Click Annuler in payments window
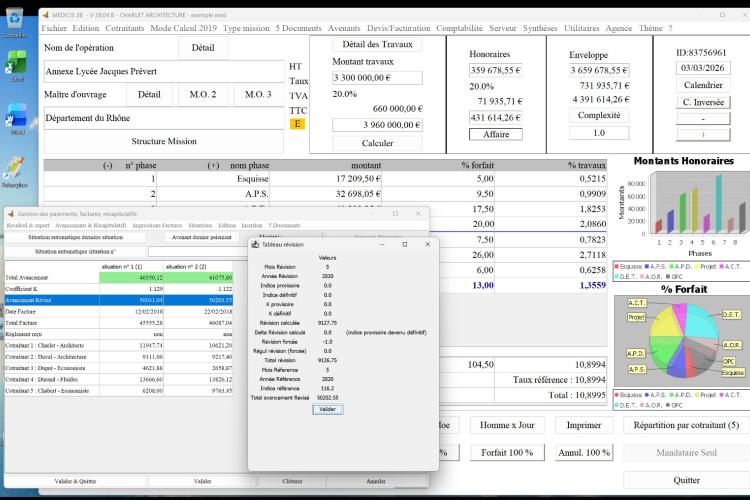Image resolution: width=750 pixels, height=500 pixels. [x=376, y=481]
